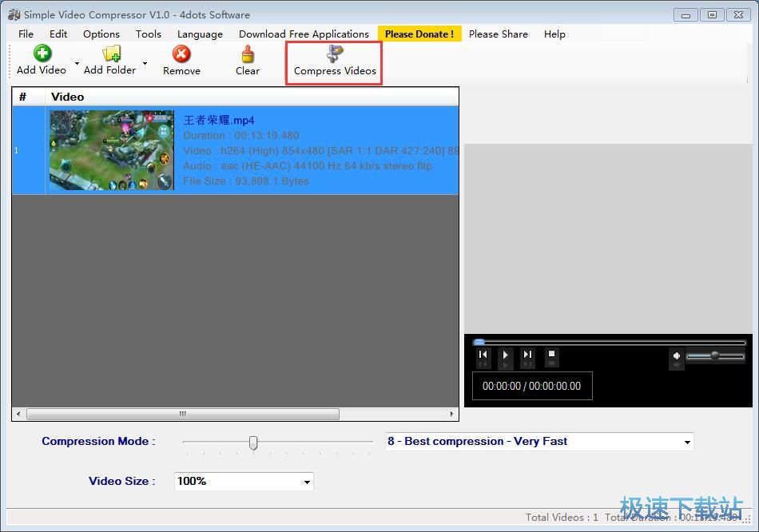Stop the preview playback
Image resolution: width=759 pixels, height=532 pixels.
(551, 354)
